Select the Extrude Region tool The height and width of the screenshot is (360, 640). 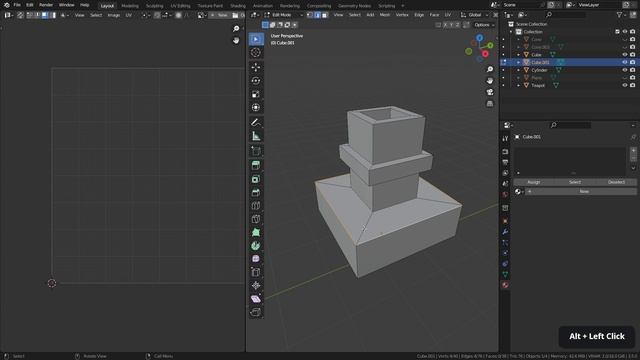tap(256, 165)
